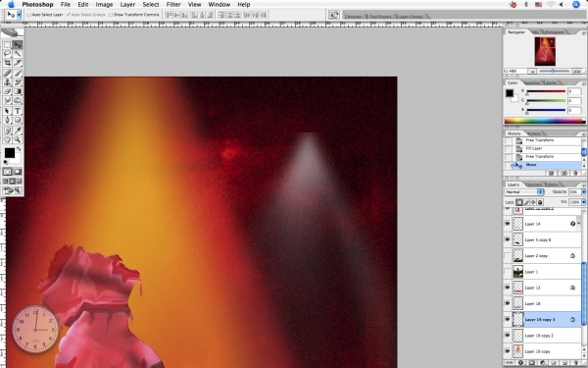Viewport: 588px width, 368px height.
Task: Hide Layer 5 copy 6 visibility eye
Action: [x=508, y=239]
